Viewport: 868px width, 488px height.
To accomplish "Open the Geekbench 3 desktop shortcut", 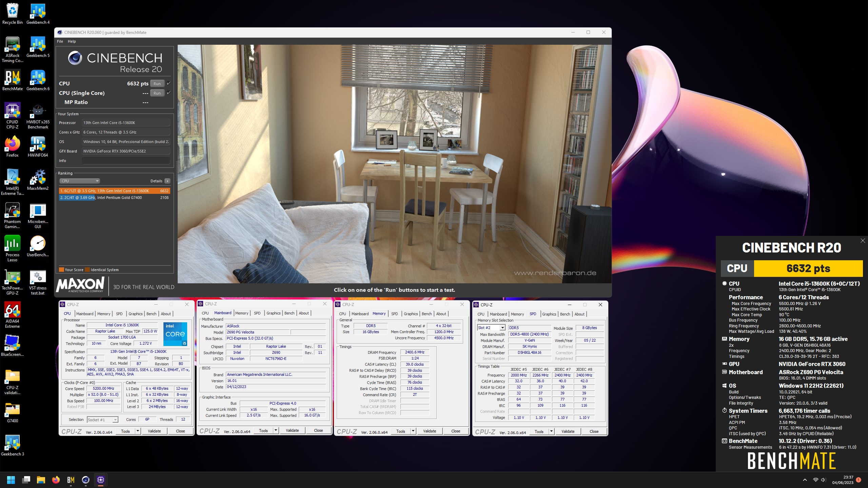I will coord(13,445).
